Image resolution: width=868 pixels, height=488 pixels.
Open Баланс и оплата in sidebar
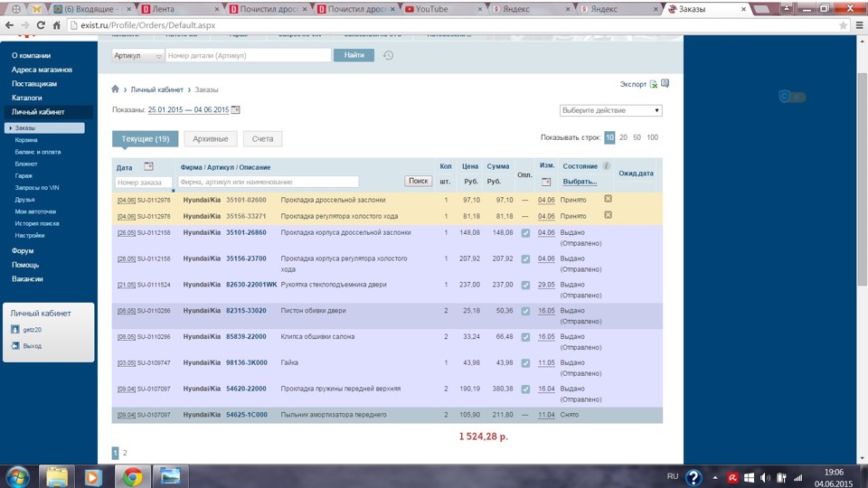click(x=38, y=152)
